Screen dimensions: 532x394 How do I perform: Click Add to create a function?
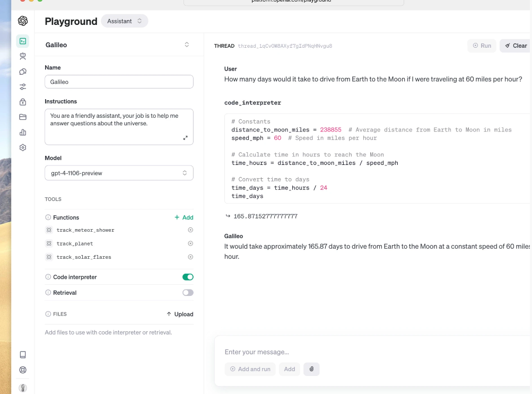[184, 217]
